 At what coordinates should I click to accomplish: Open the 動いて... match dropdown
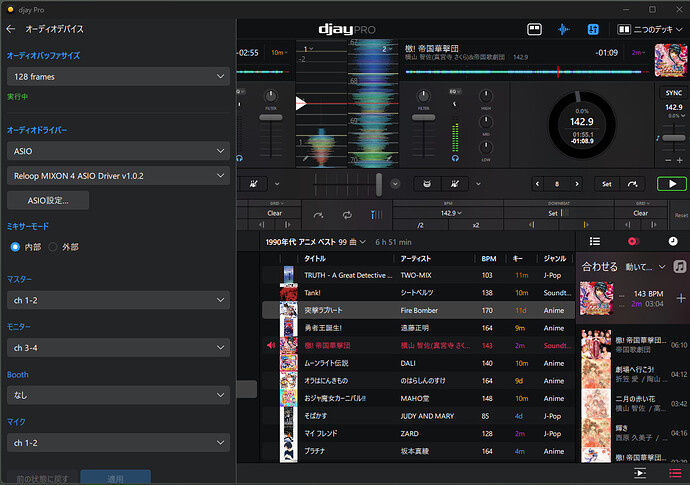(645, 267)
